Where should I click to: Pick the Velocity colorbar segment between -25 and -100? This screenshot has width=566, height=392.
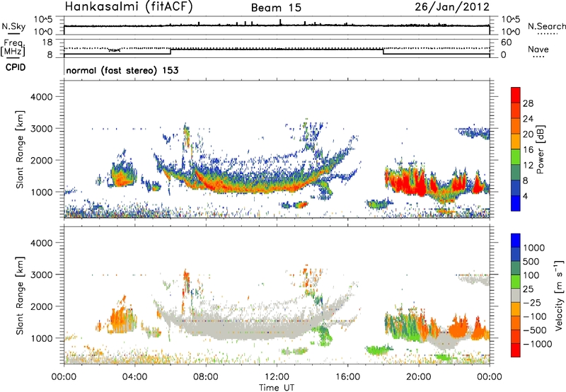[x=516, y=309]
